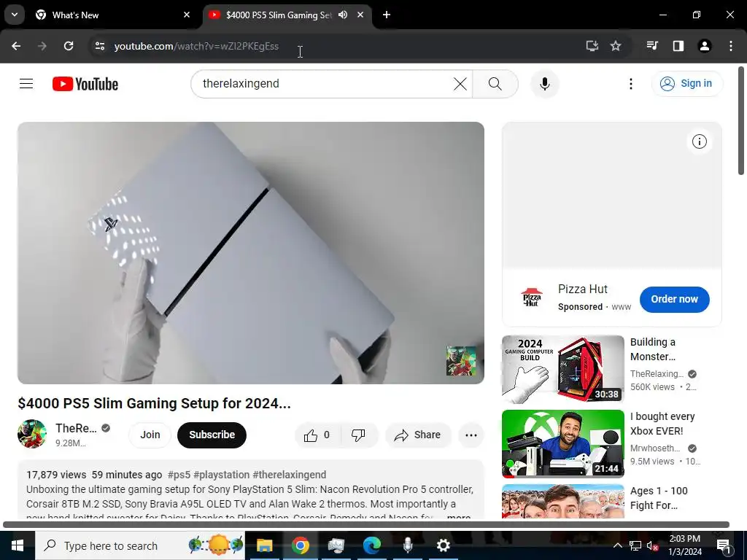Click the video title text

coord(154,403)
